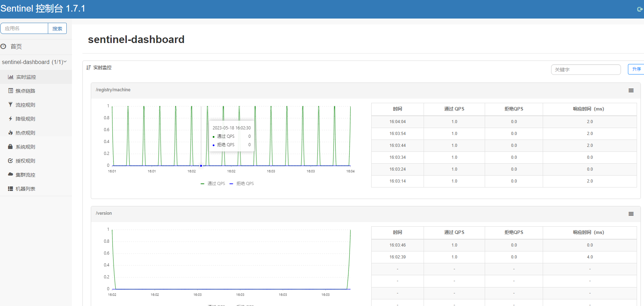Click the 16:03:46 row in /version table
The height and width of the screenshot is (306, 644).
click(504, 245)
